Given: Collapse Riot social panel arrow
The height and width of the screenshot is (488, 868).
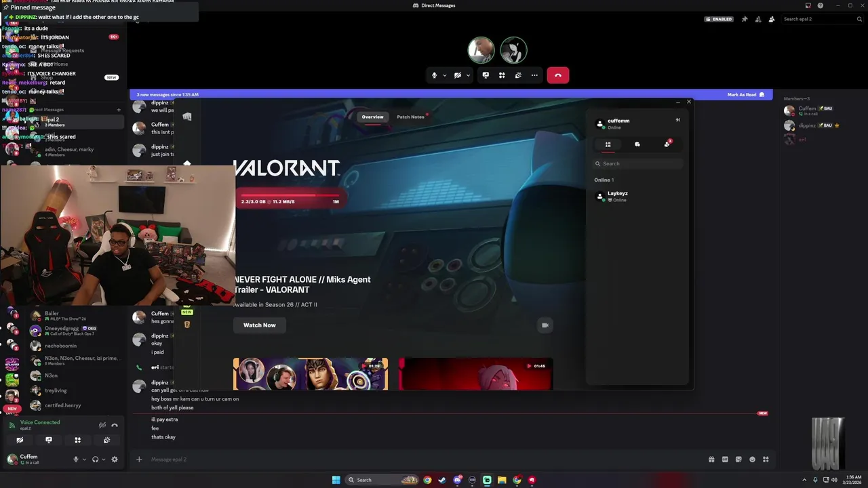Looking at the screenshot, I should click(677, 120).
